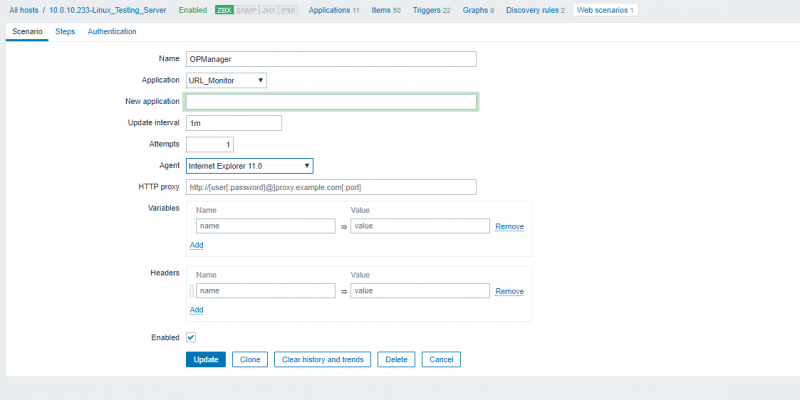Focus the Update interval field
Image resolution: width=800 pixels, height=400 pixels.
coord(234,123)
